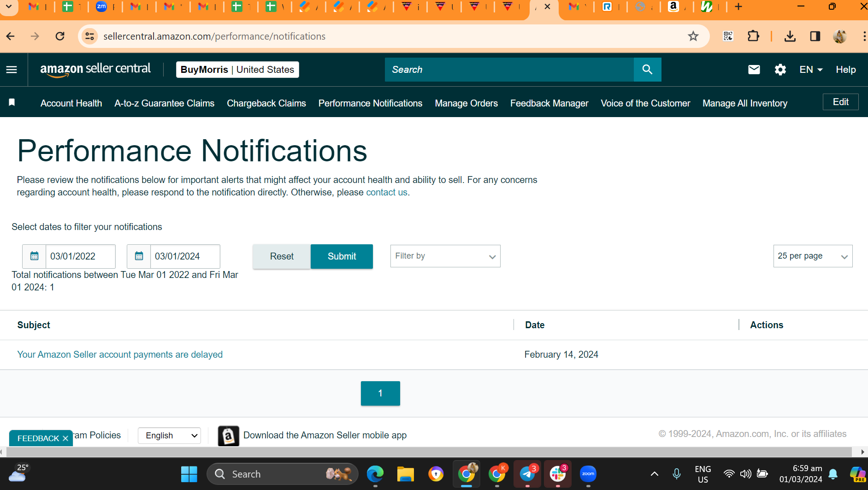The height and width of the screenshot is (490, 868).
Task: Click the horizontal page scrollbar
Action: (x=429, y=452)
